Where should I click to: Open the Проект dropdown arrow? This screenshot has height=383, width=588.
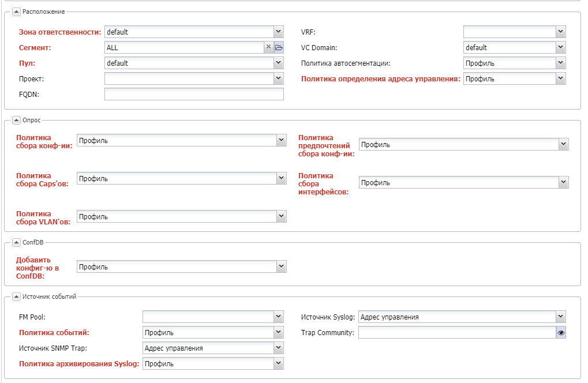pyautogui.click(x=279, y=78)
